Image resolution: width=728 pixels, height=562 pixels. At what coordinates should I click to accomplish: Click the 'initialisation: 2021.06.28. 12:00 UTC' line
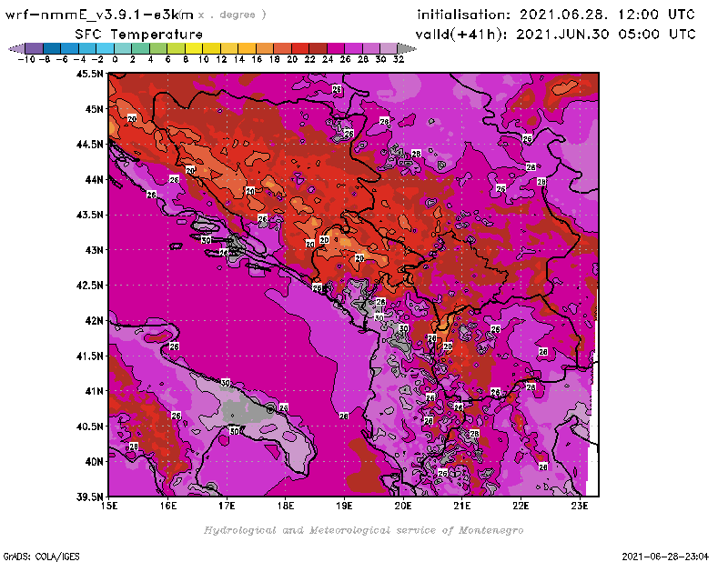click(x=556, y=15)
